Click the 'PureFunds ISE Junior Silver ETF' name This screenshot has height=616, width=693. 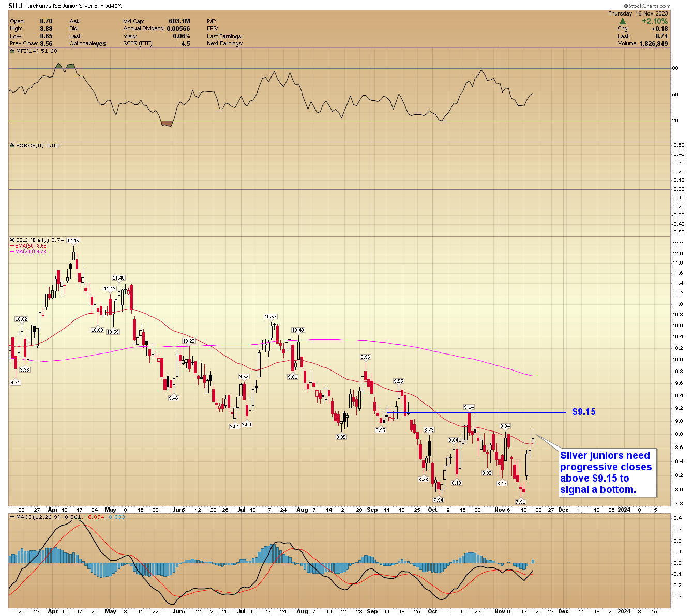click(64, 6)
